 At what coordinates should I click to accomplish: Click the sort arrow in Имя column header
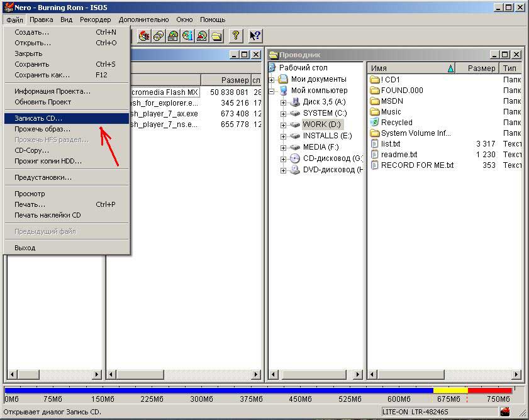click(x=451, y=69)
